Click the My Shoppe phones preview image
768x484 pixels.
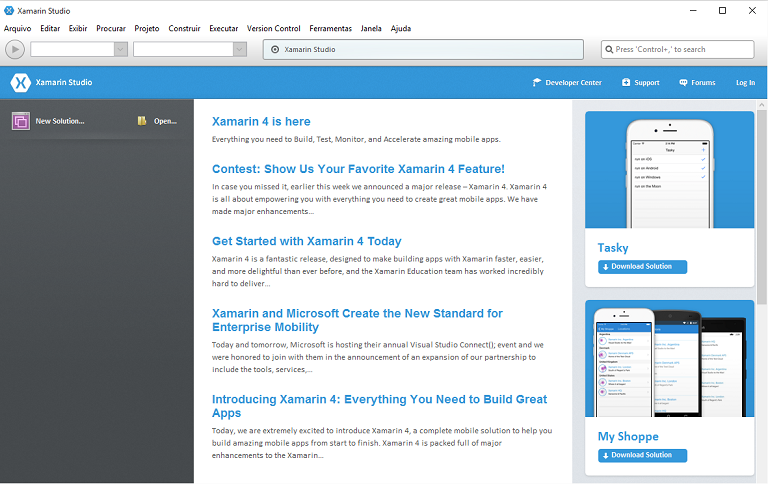[670, 359]
